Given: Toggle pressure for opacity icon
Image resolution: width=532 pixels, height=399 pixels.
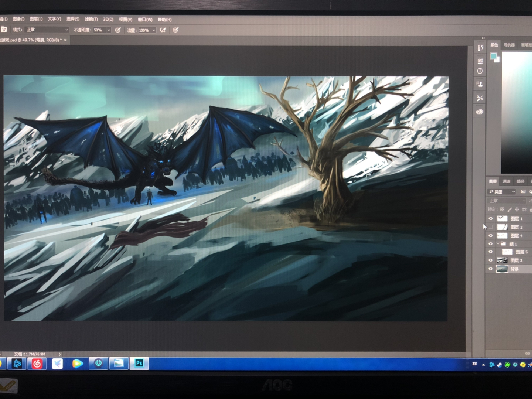Looking at the screenshot, I should coord(118,30).
